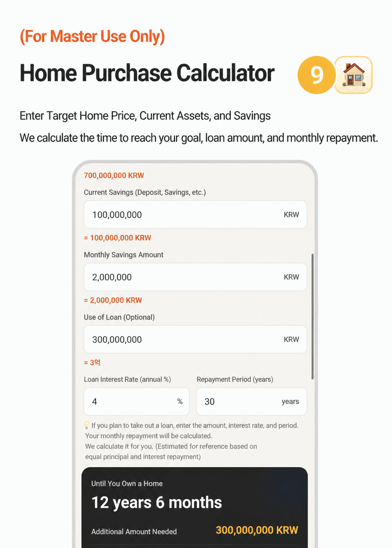This screenshot has width=392, height=548.
Task: Click the Home Purchase Calculator title
Action: click(147, 73)
